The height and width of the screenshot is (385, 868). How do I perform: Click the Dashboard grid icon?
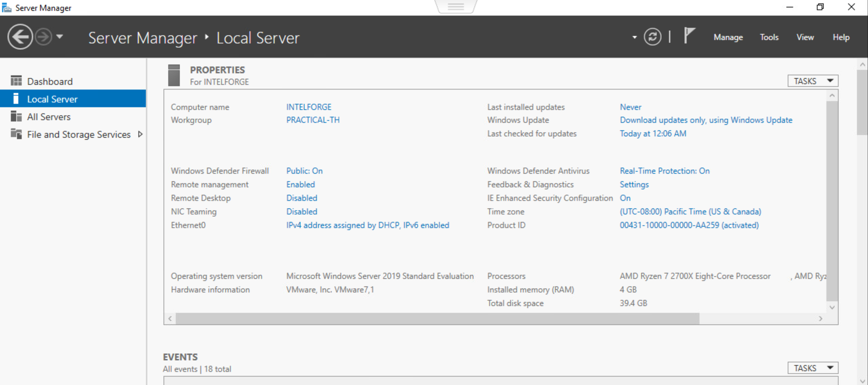click(16, 81)
